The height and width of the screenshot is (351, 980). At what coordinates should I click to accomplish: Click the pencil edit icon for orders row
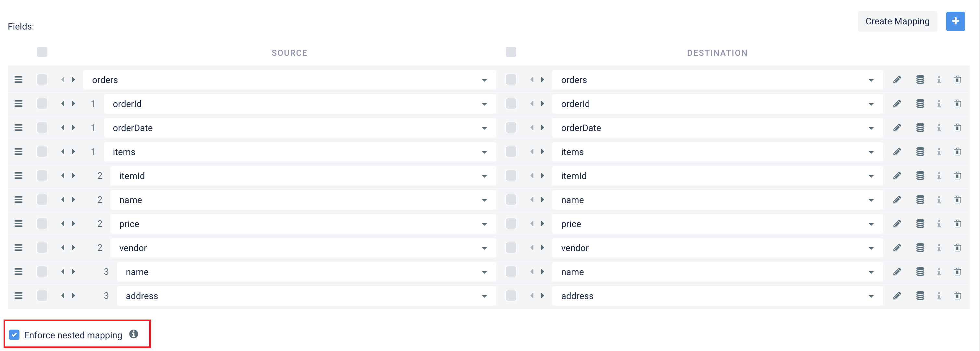pos(897,80)
